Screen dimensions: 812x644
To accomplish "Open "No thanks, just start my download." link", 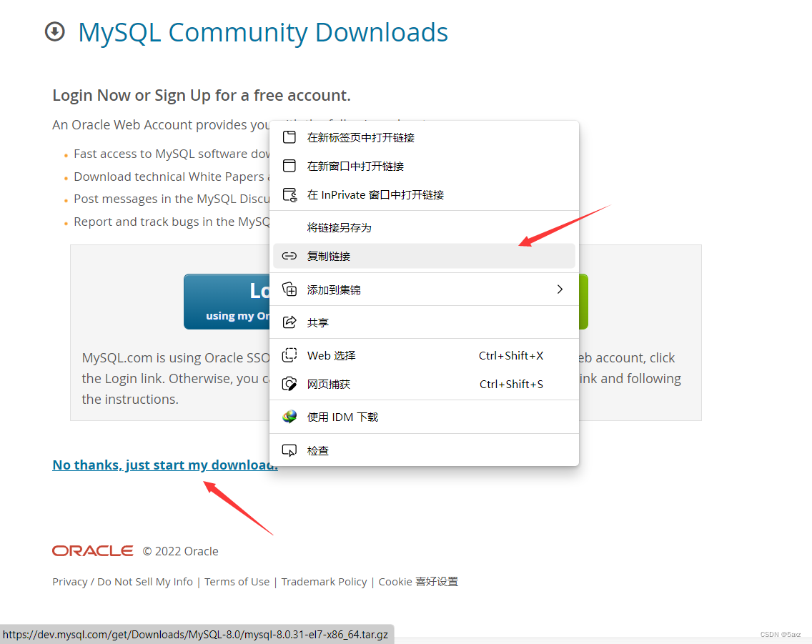I will click(x=164, y=465).
